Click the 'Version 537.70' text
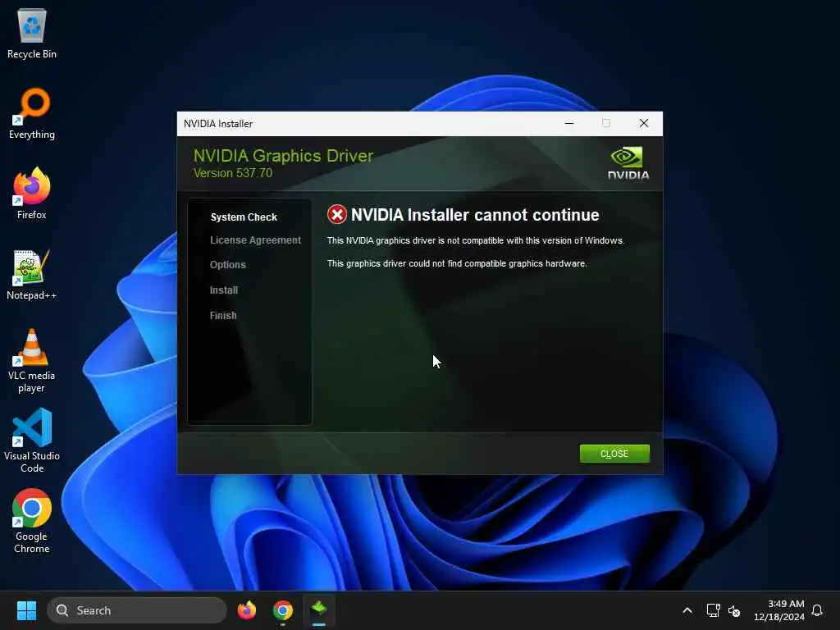This screenshot has width=840, height=630. pos(232,173)
